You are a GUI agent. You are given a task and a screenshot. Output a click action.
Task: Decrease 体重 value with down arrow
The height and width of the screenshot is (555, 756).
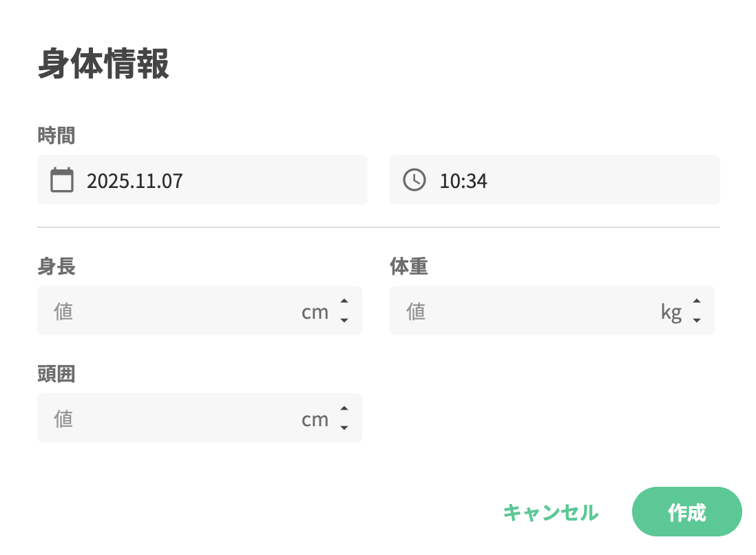(x=697, y=320)
